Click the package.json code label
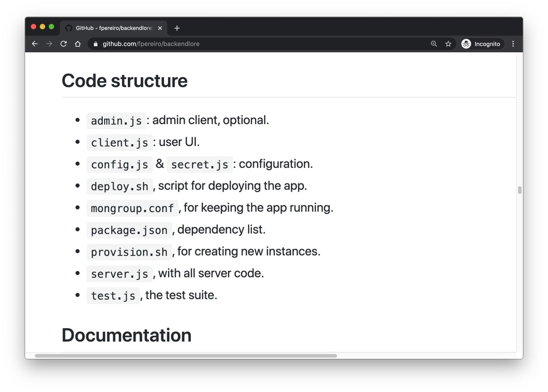This screenshot has height=392, width=548. coord(129,230)
